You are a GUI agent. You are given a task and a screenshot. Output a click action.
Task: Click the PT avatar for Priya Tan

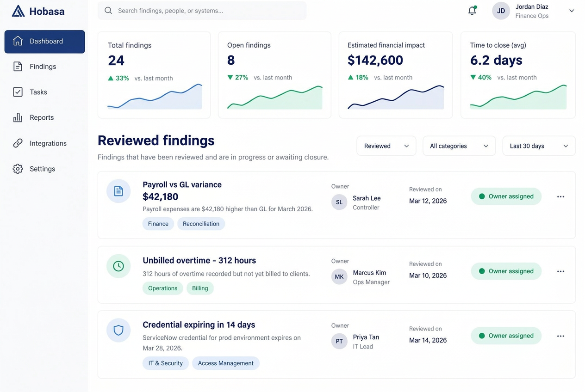pyautogui.click(x=339, y=341)
